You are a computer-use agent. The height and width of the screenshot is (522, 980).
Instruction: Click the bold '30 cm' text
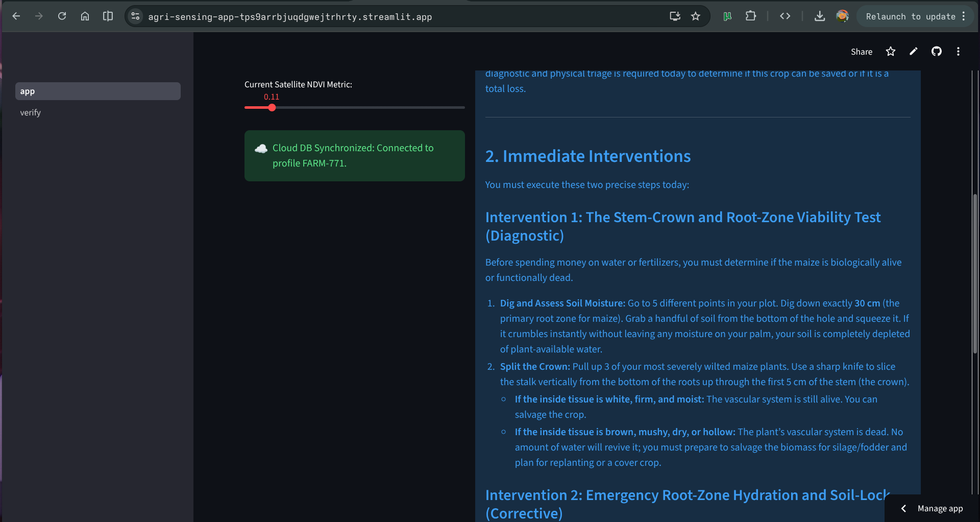pos(867,303)
